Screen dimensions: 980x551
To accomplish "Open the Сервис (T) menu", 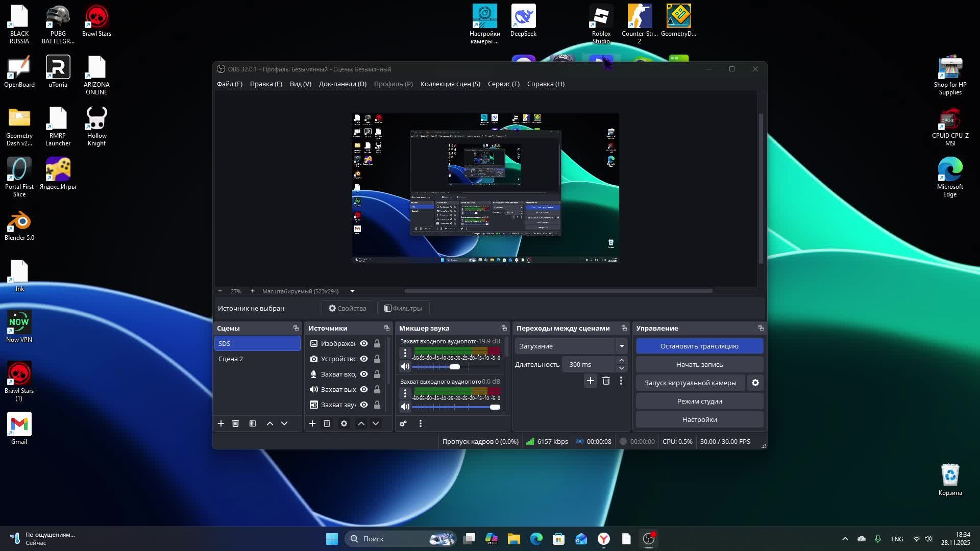I will (x=503, y=84).
